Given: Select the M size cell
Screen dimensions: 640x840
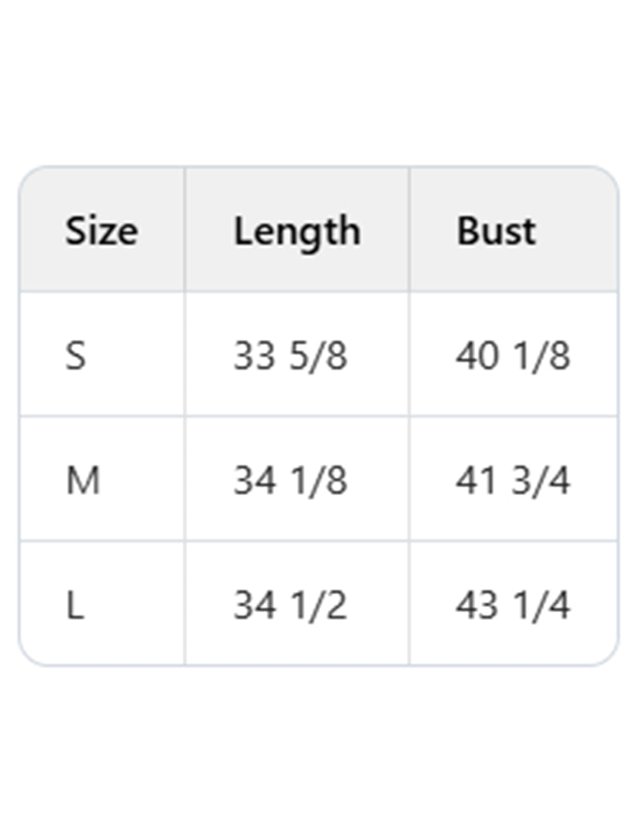Looking at the screenshot, I should (82, 482).
